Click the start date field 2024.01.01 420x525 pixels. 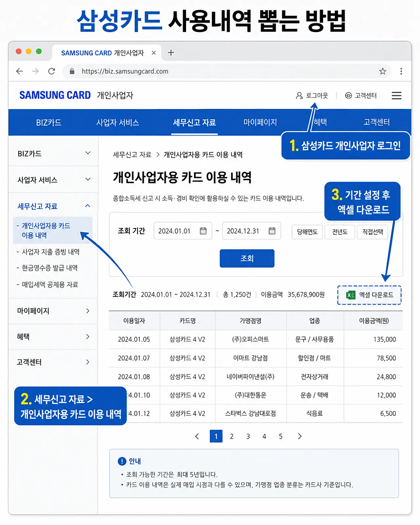tap(183, 231)
